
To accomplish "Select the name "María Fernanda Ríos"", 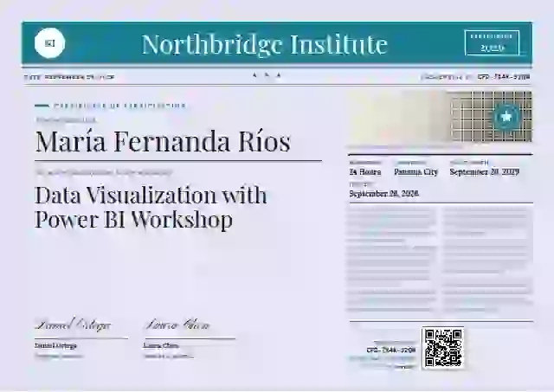I will [x=163, y=141].
